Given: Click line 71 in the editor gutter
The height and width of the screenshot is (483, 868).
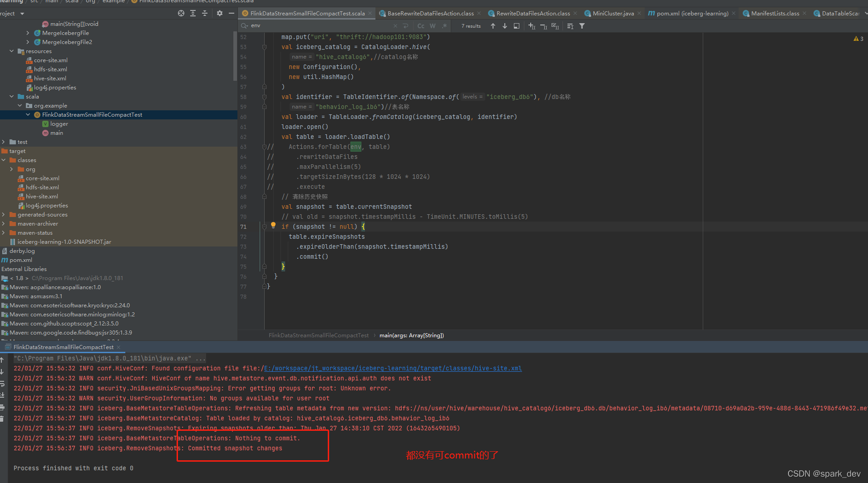Looking at the screenshot, I should [243, 227].
